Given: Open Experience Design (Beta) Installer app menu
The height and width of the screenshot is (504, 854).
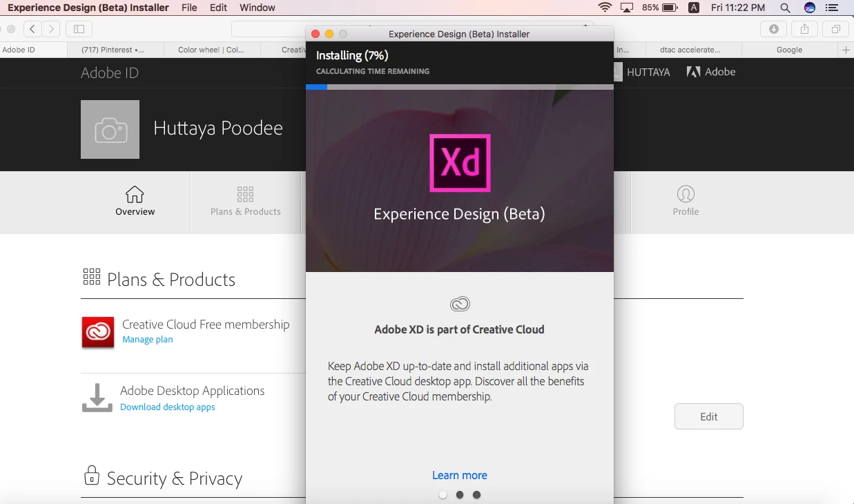Looking at the screenshot, I should (88, 8).
